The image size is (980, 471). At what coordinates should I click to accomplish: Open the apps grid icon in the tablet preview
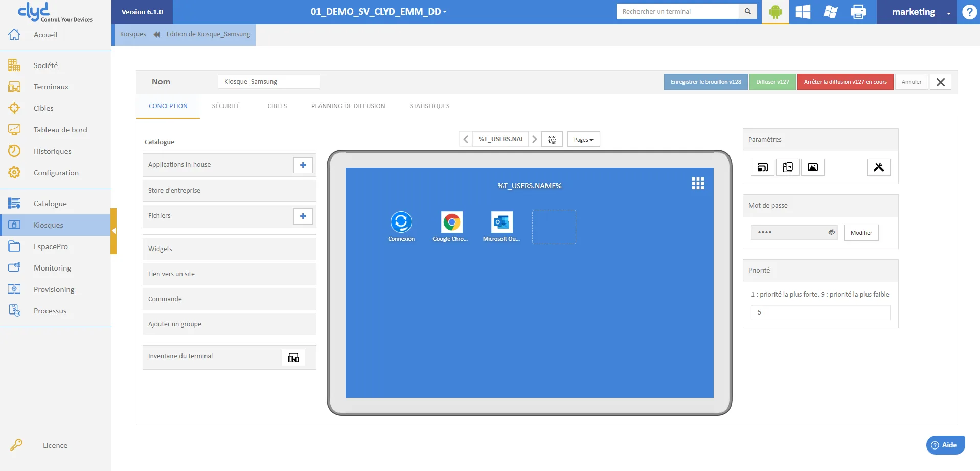(x=698, y=184)
